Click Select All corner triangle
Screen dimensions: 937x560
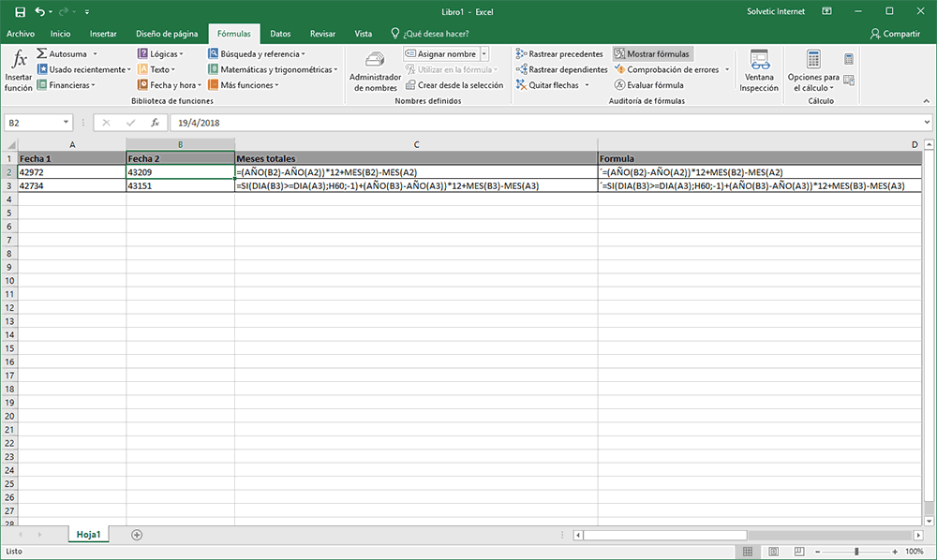pos(10,144)
